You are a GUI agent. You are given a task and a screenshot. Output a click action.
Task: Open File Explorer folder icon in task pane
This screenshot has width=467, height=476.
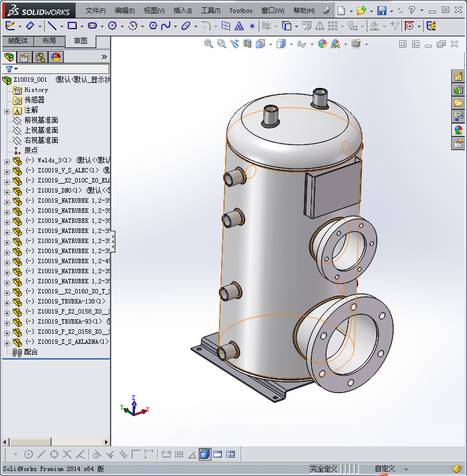tap(458, 103)
